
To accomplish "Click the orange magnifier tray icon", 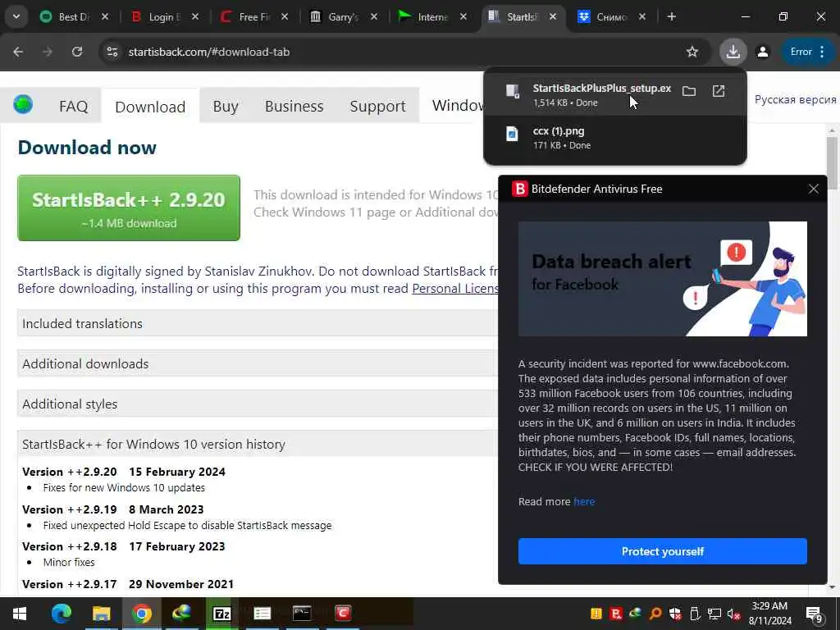I will [x=655, y=614].
